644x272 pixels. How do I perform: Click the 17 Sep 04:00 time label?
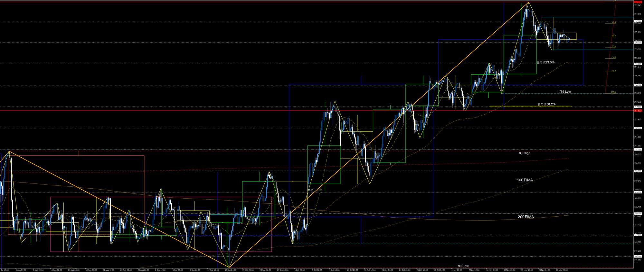[x=230, y=270]
